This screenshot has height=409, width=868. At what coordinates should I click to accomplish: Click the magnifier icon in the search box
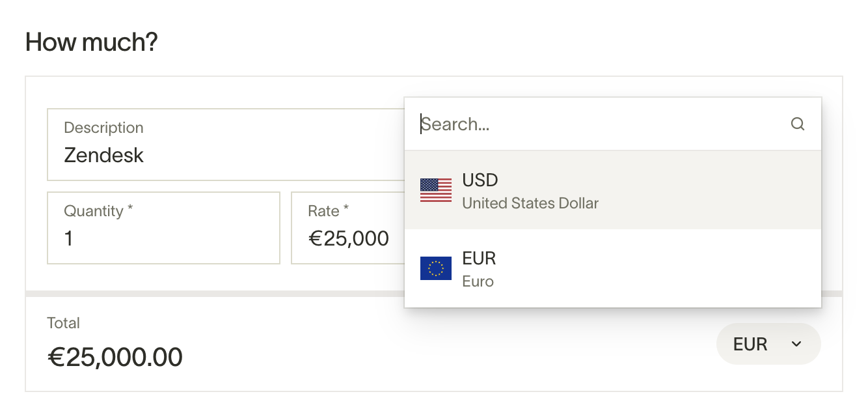tap(797, 124)
